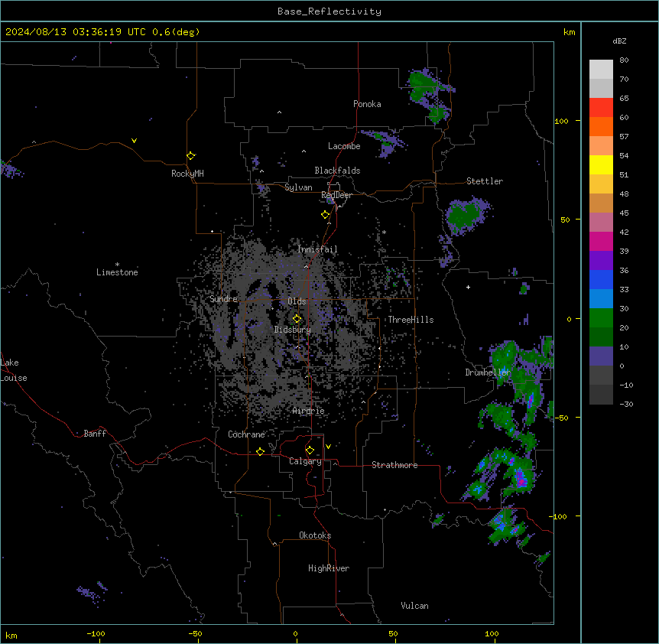The width and height of the screenshot is (659, 644).
Task: Click the km unit label at bottom left
Action: [11, 635]
